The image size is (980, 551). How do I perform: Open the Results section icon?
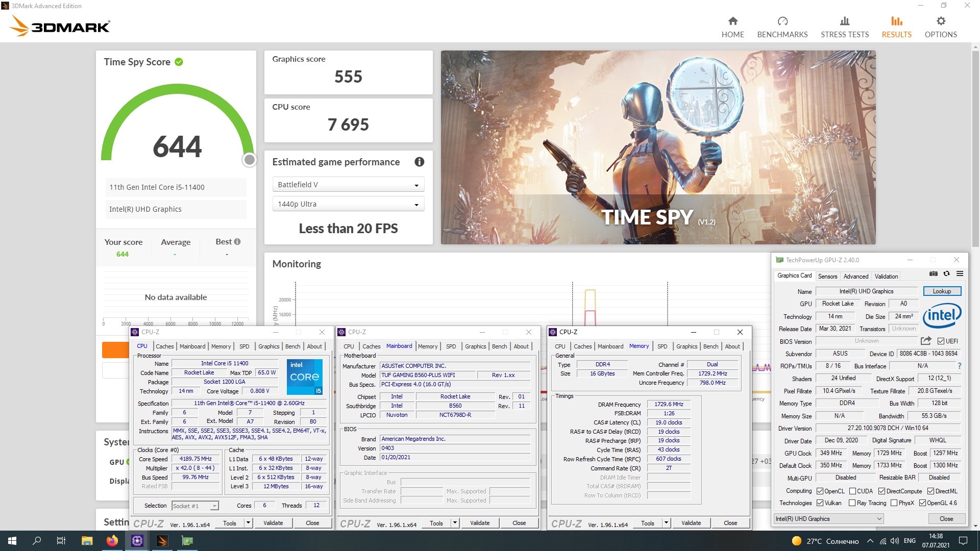point(897,21)
